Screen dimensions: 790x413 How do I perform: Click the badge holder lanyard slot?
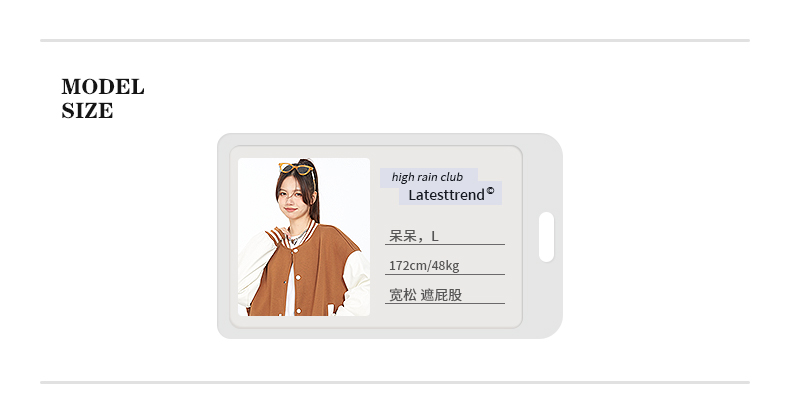click(x=547, y=237)
